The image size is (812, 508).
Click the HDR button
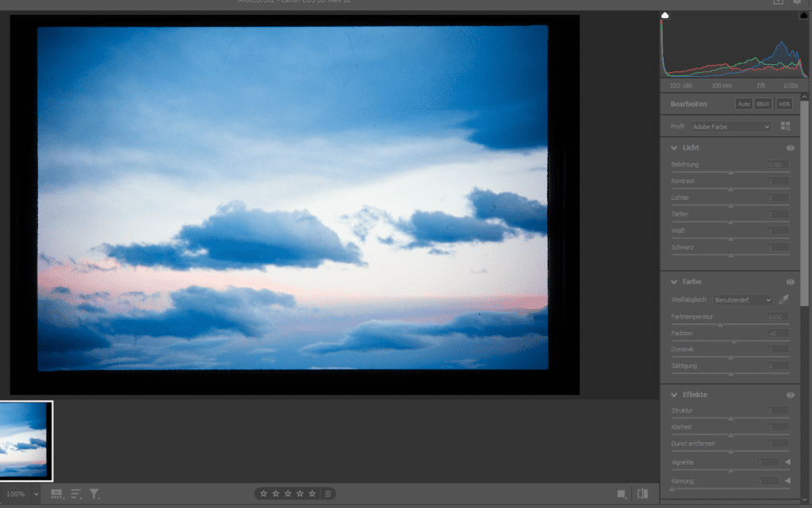[x=783, y=104]
